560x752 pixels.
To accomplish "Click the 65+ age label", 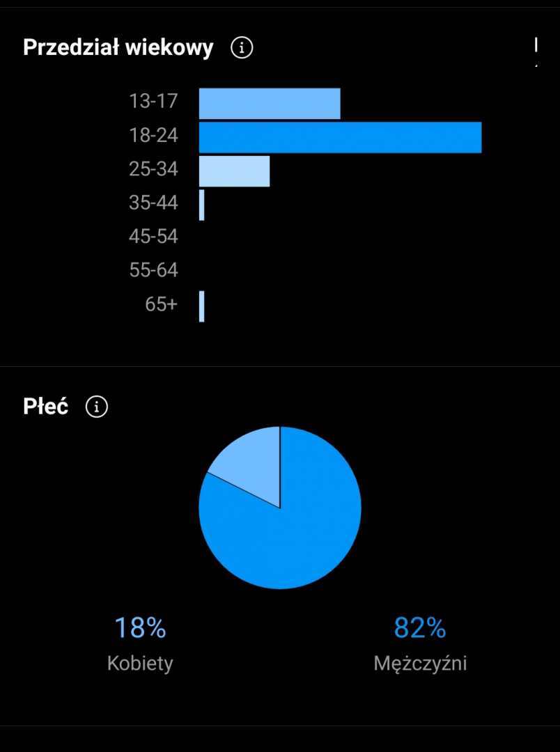I will coord(161,304).
